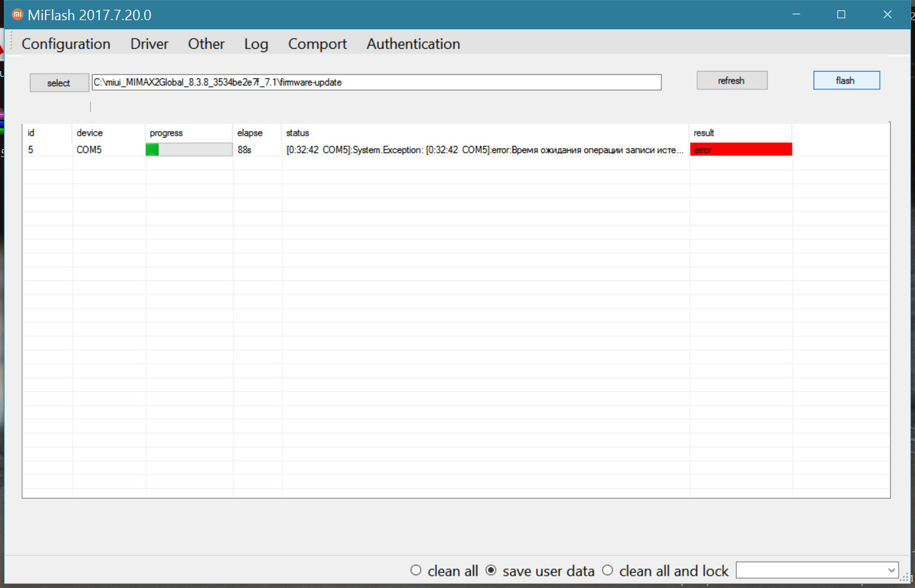Screen dimensions: 915x588
Task: Open the Comport menu
Action: (317, 44)
